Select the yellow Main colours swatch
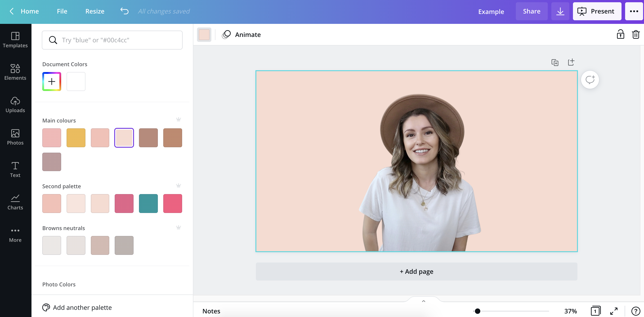The width and height of the screenshot is (644, 317). [x=76, y=138]
